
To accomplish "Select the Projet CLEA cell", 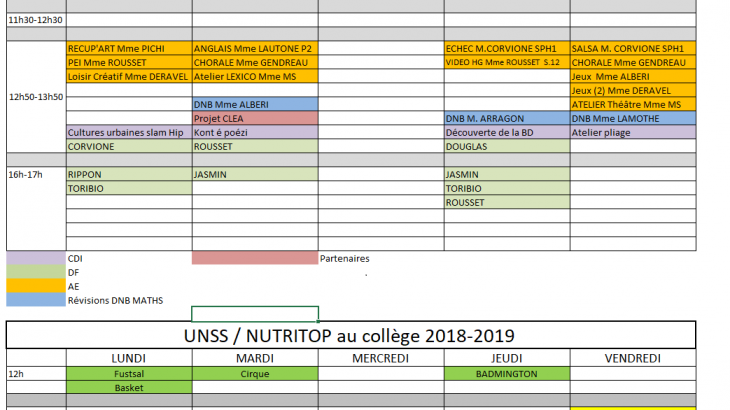I will 255,118.
